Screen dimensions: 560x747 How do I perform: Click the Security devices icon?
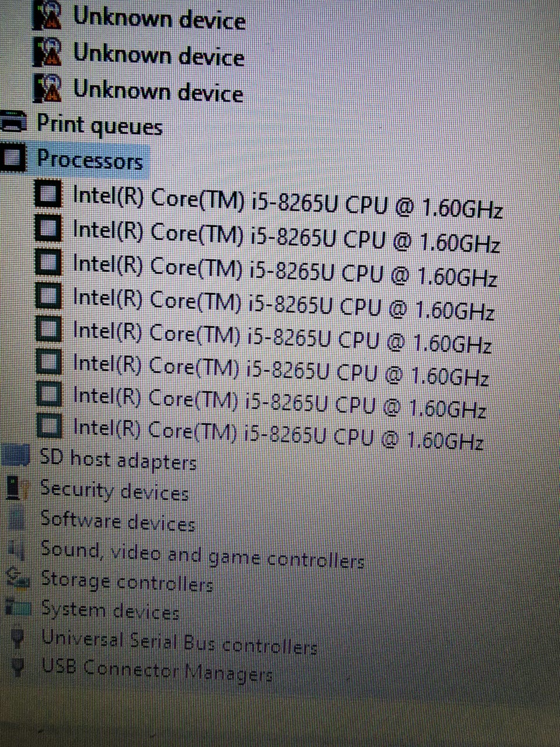[x=16, y=488]
